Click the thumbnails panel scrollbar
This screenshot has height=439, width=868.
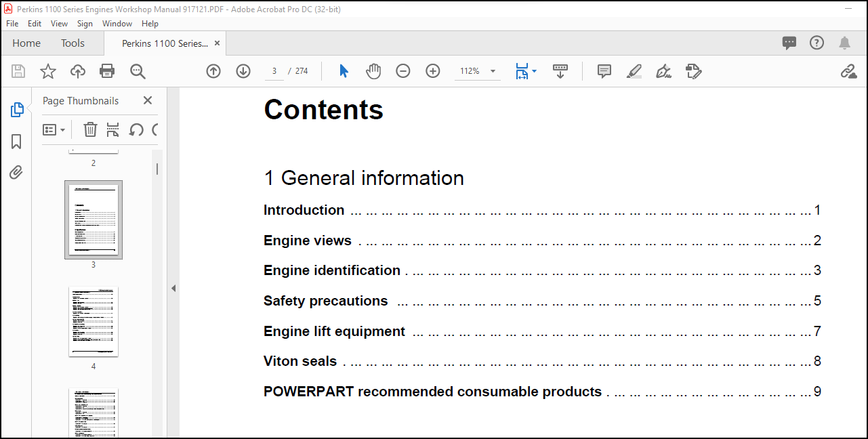point(157,169)
